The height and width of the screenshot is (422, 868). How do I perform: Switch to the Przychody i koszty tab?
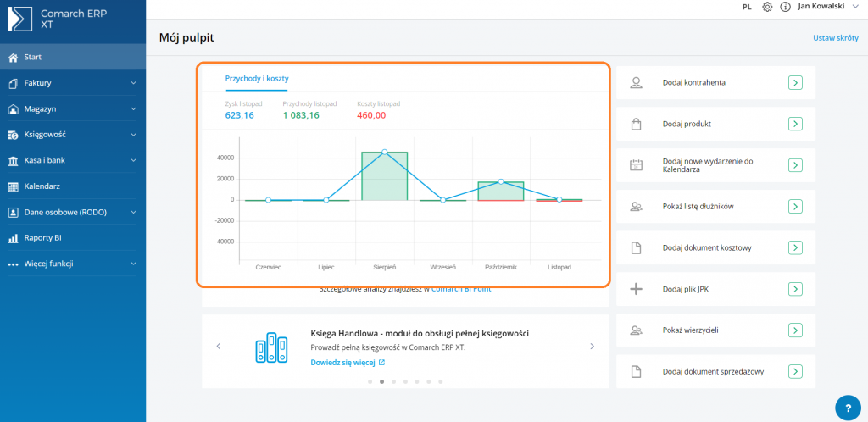[257, 79]
